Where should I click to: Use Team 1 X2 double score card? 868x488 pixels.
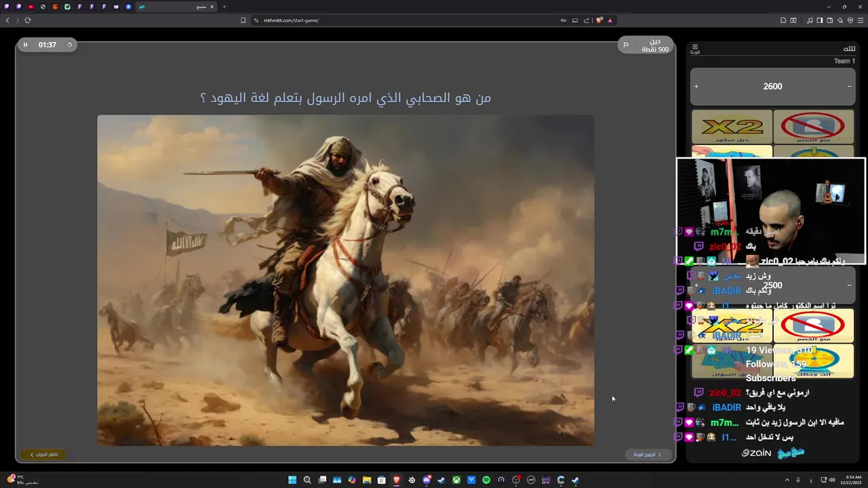tap(732, 127)
